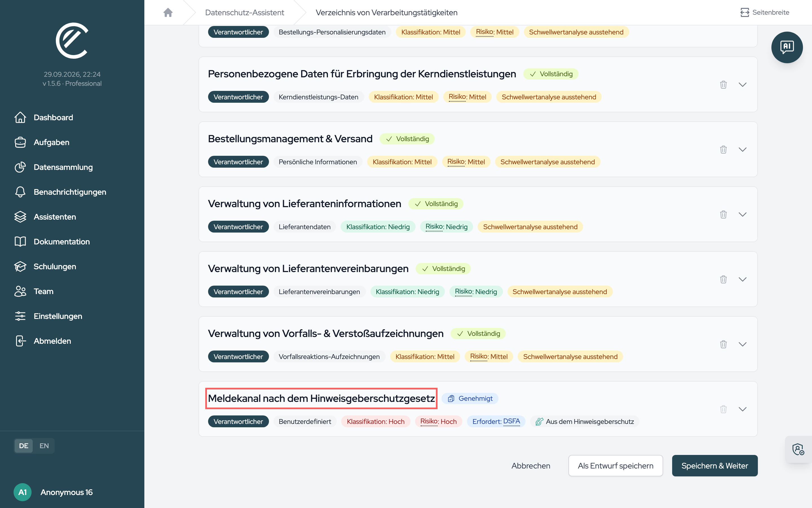Delete Verwaltung von Lieferantenvereinbarungen entry
Screen dimensions: 812x508
[x=723, y=279]
